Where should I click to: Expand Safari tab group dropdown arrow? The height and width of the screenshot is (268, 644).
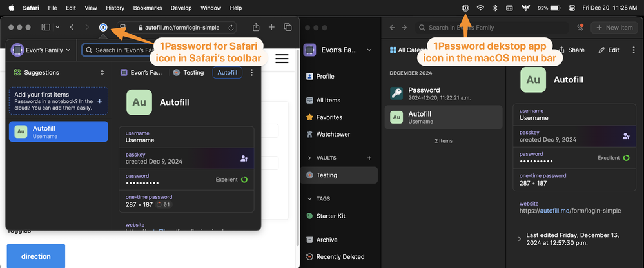pos(57,28)
